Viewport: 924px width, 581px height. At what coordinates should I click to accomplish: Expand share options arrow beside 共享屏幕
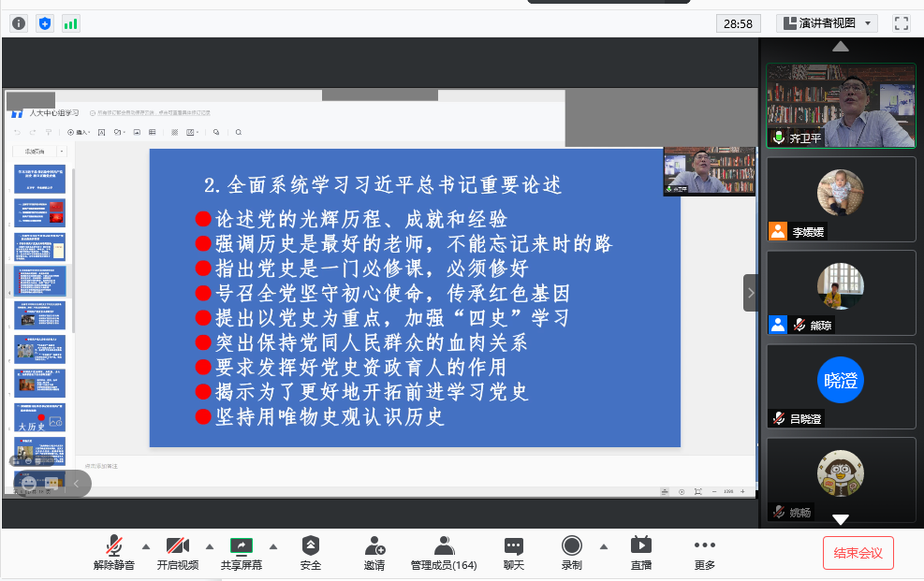click(273, 546)
